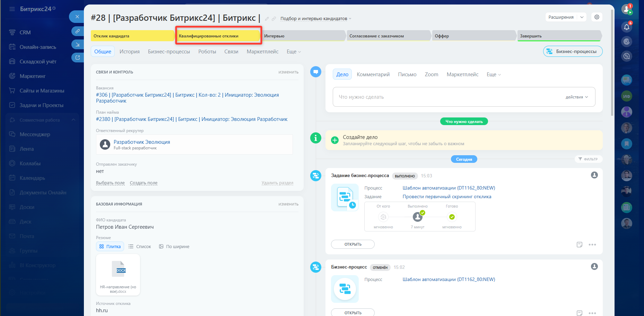
Task: Open the действия dropdown in the task field
Action: [x=577, y=97]
